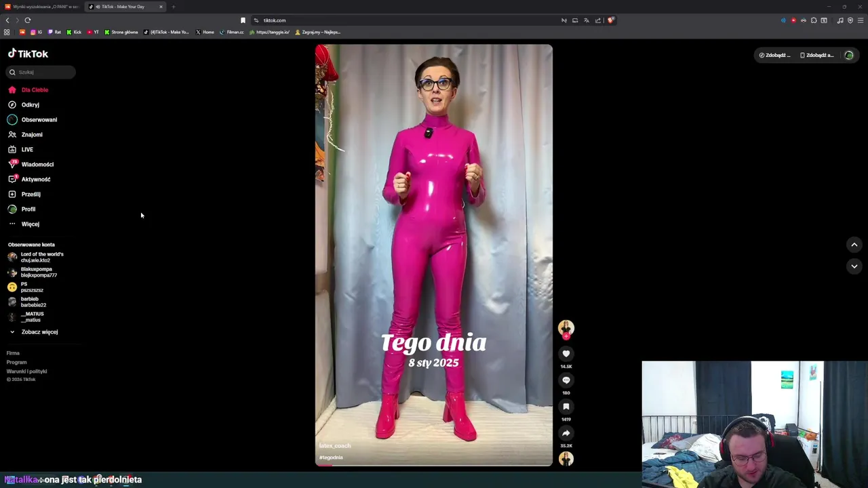
Task: Open Program footer link
Action: [16, 363]
